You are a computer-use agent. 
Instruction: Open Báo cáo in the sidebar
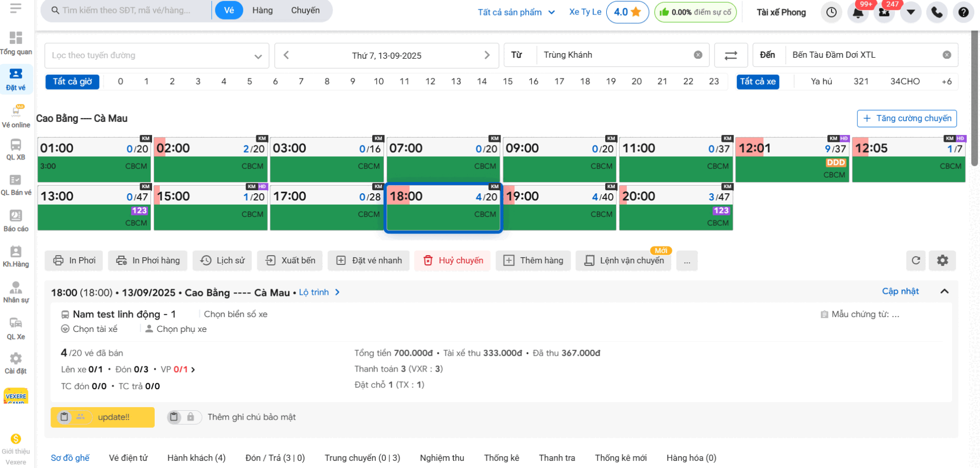tap(16, 221)
